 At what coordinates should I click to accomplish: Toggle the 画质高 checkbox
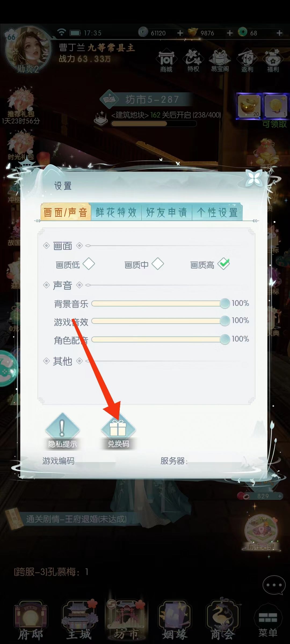click(224, 264)
